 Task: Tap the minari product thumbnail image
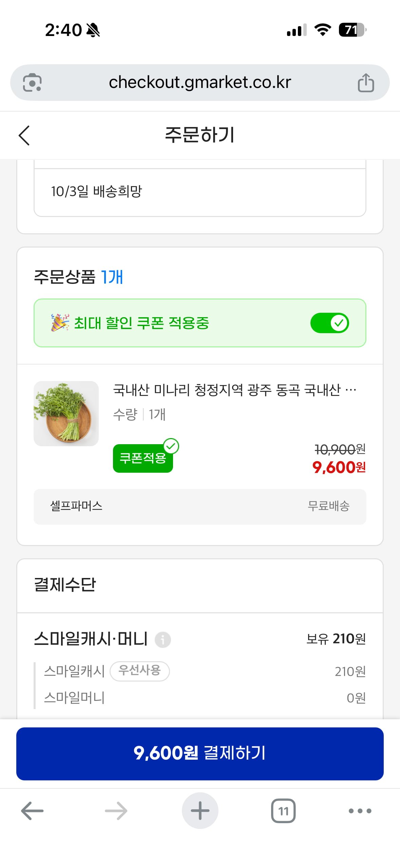pyautogui.click(x=66, y=413)
